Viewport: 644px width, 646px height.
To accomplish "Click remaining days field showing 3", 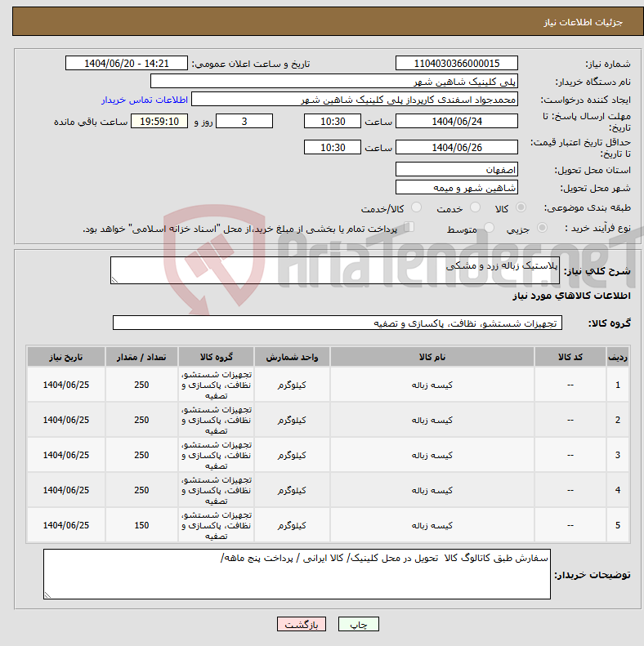I will click(x=244, y=121).
